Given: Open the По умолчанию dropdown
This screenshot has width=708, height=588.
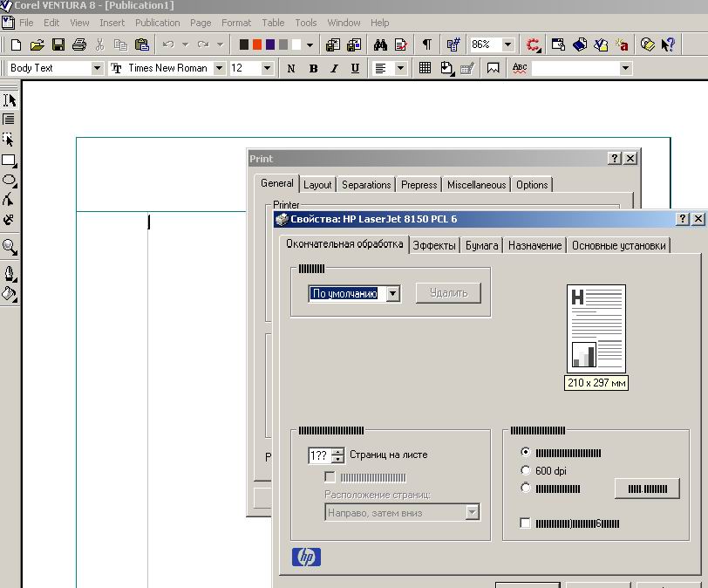Looking at the screenshot, I should pos(393,293).
